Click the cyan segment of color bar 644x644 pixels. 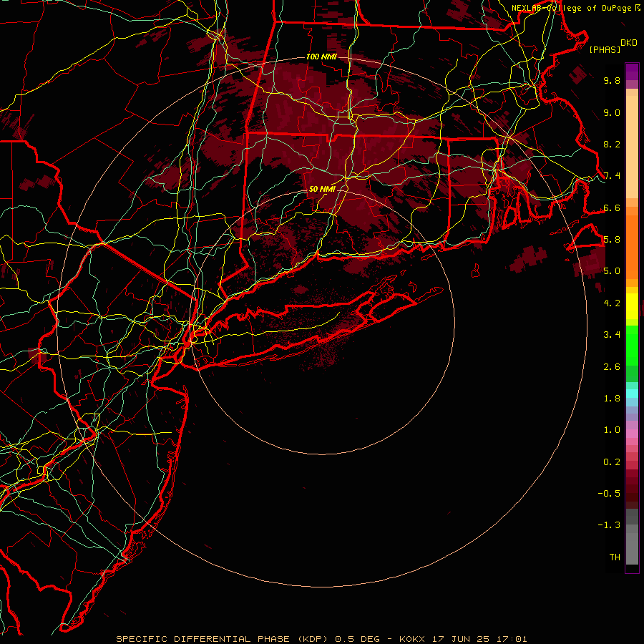coord(632,394)
